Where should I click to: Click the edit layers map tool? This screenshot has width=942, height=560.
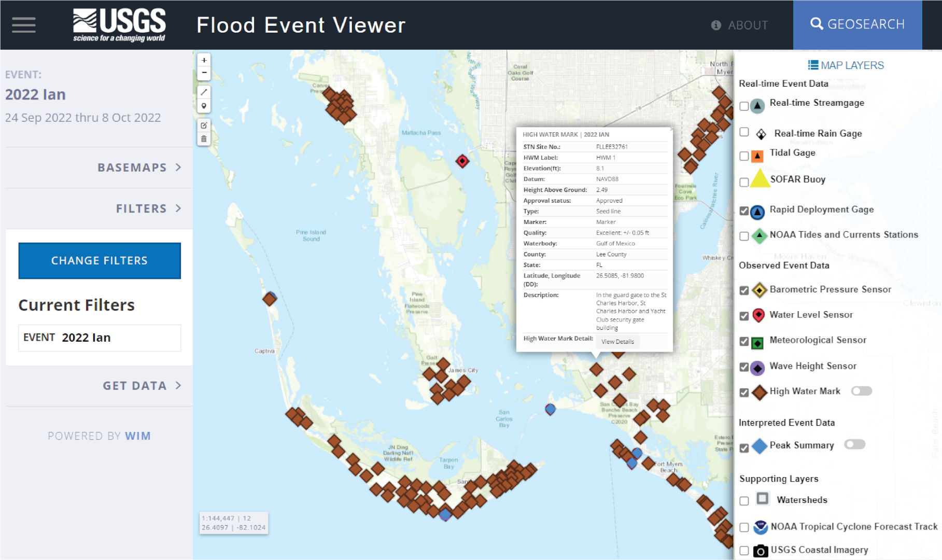tap(204, 125)
